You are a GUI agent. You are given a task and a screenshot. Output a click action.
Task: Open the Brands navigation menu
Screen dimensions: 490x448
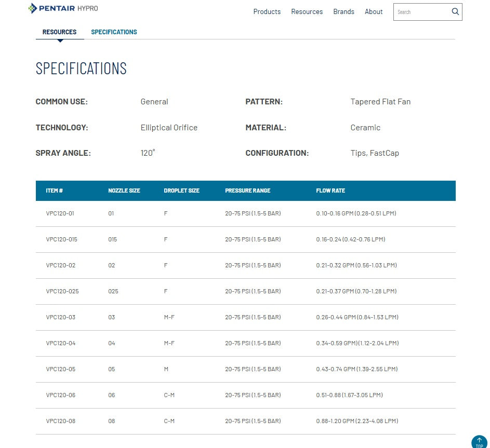343,11
